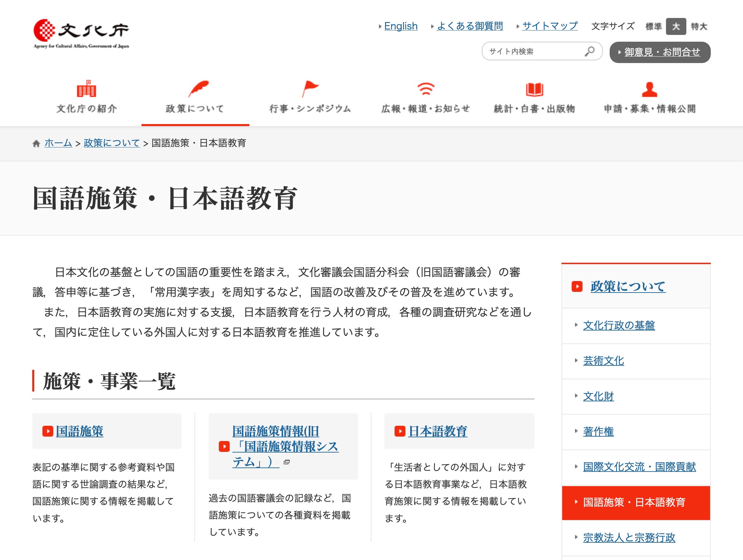This screenshot has width=743, height=560.
Task: Open 文化行政の基盤 in sidebar
Action: pos(619,325)
